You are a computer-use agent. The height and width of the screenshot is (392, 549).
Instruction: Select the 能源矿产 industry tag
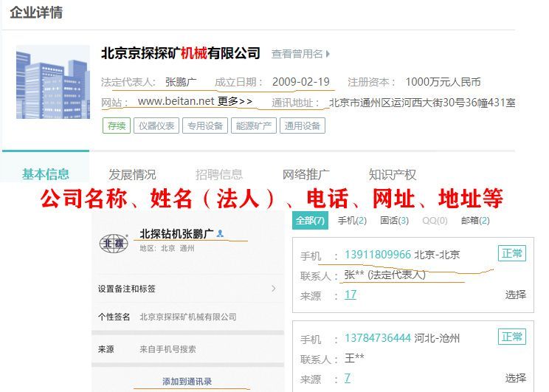[x=254, y=125]
